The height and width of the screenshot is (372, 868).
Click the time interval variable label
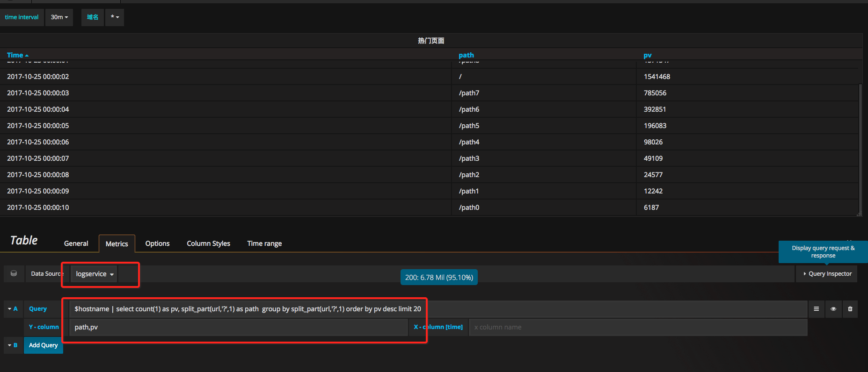tap(22, 17)
